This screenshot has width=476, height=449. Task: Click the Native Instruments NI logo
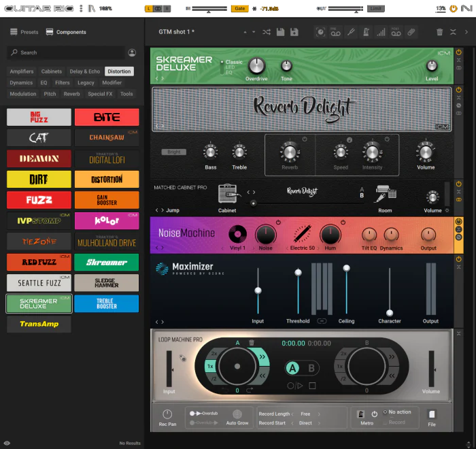[466, 8]
